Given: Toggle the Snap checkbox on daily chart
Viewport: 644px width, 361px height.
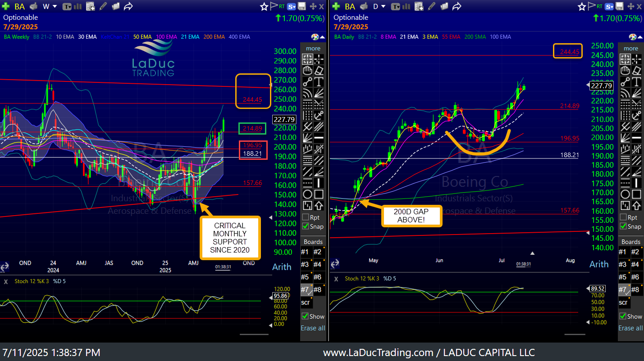Looking at the screenshot, I should pyautogui.click(x=623, y=226).
